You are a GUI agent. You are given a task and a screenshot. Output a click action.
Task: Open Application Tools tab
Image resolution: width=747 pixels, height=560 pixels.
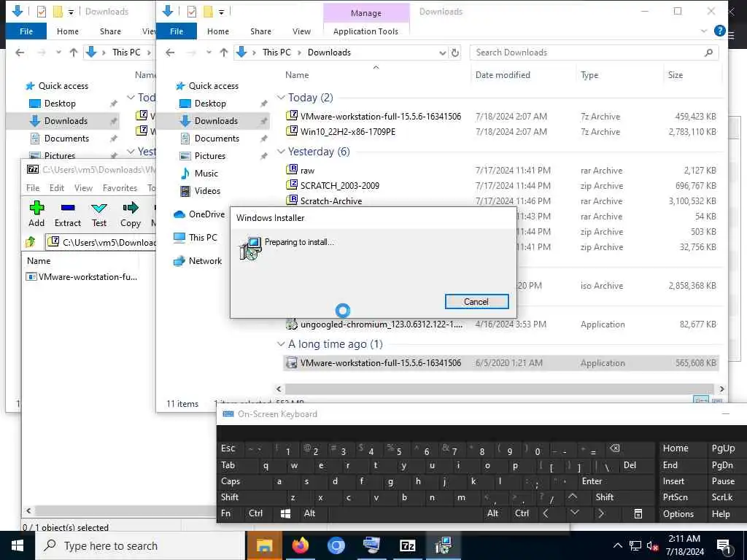366,31
